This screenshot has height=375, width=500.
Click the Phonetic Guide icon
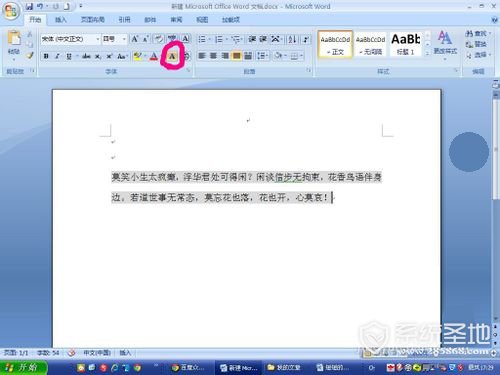(172, 39)
